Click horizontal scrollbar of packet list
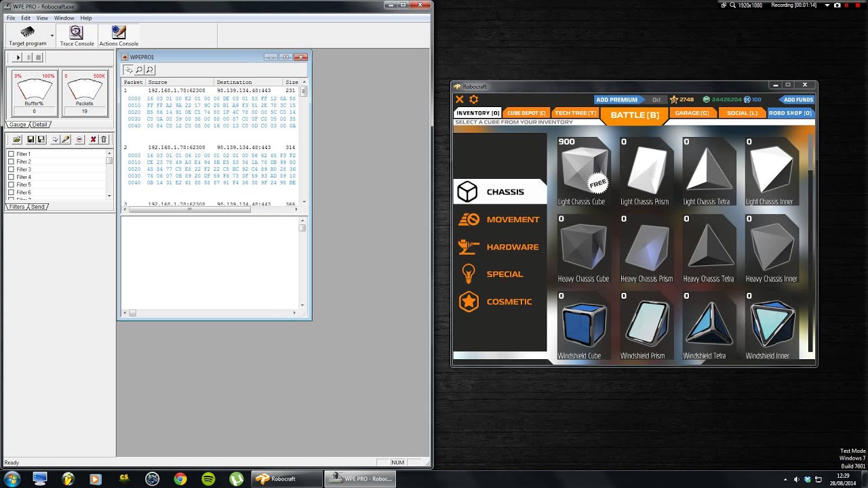The width and height of the screenshot is (868, 488). coord(190,209)
